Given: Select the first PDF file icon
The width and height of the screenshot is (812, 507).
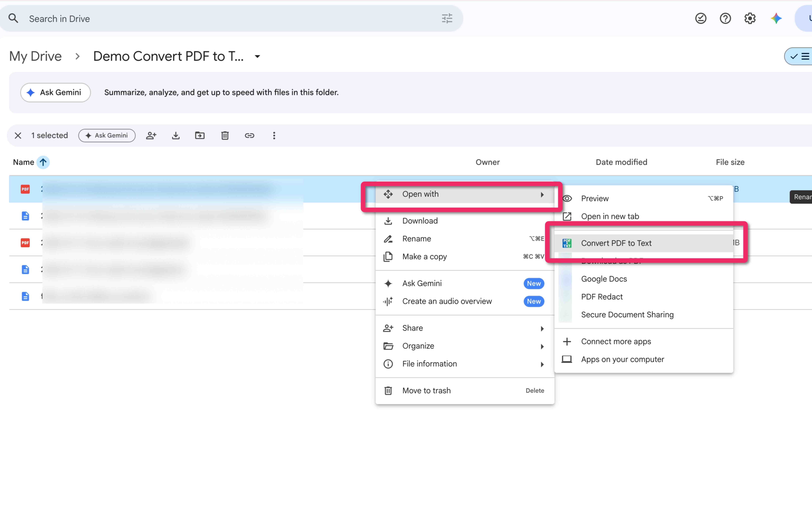Looking at the screenshot, I should tap(25, 189).
